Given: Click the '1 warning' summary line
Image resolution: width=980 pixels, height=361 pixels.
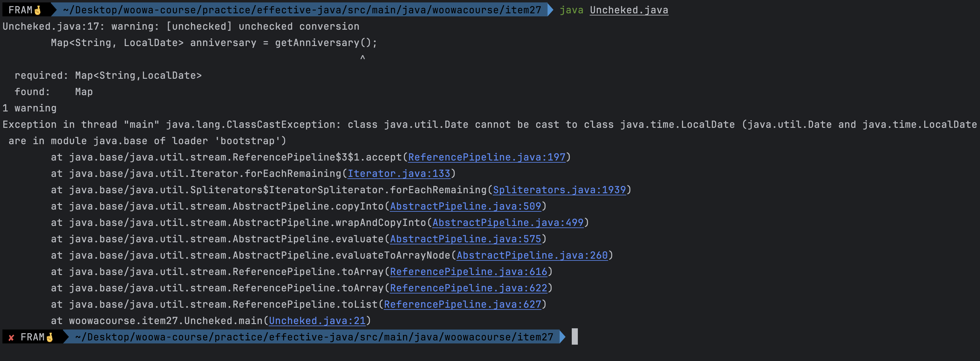Looking at the screenshot, I should [x=29, y=108].
